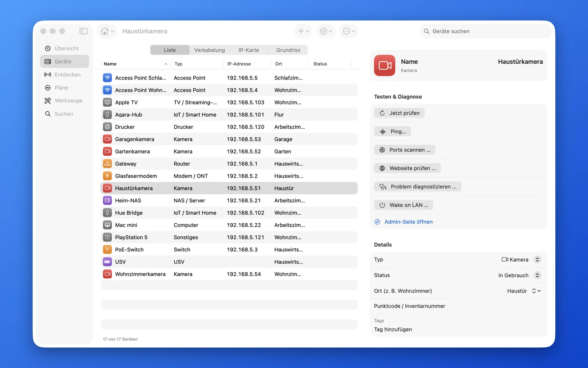
Task: Click the large red camera icon in details
Action: pos(385,66)
